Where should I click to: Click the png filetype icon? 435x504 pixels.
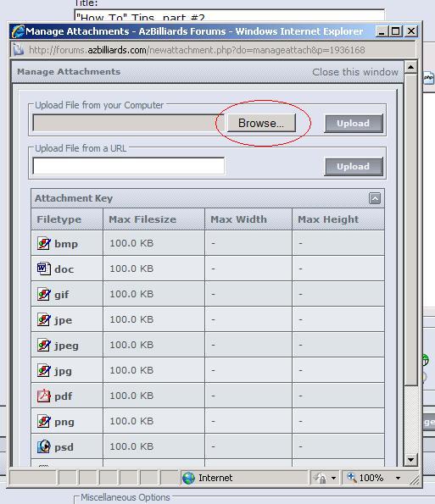coord(44,421)
